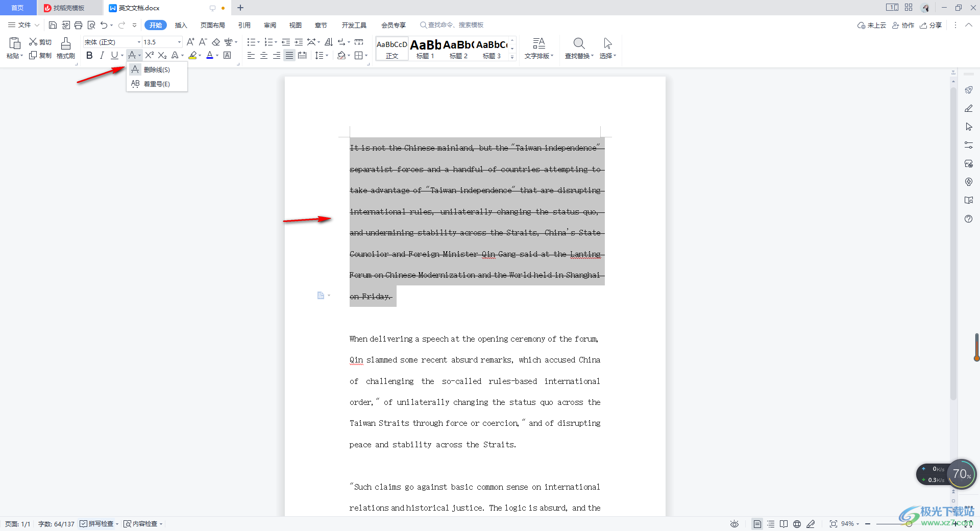
Task: Align text right
Action: coord(276,55)
